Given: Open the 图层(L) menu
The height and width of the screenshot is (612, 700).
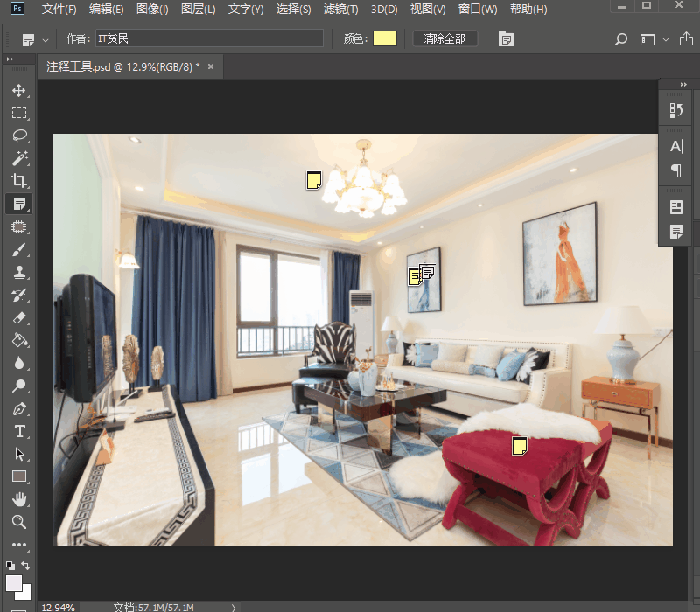Looking at the screenshot, I should (198, 10).
